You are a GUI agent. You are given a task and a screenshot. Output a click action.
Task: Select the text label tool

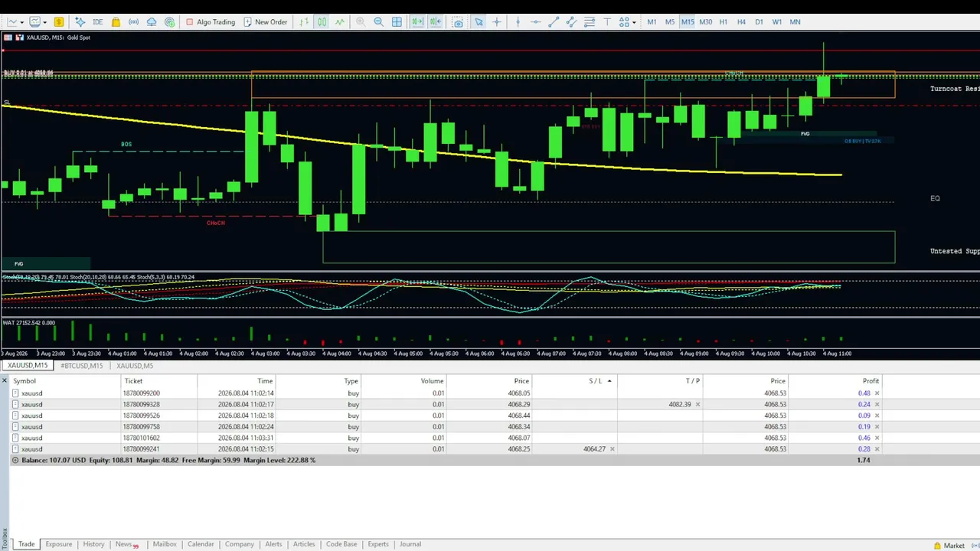[x=607, y=21]
